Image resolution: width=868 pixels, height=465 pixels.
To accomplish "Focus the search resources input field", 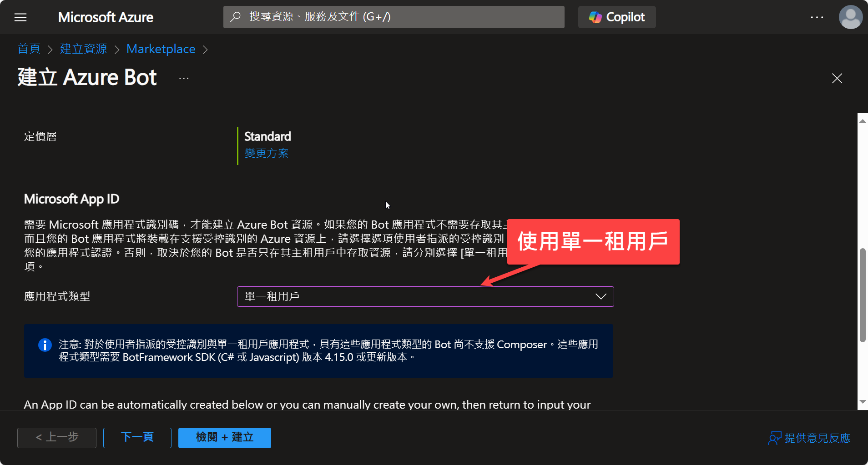I will tap(394, 17).
